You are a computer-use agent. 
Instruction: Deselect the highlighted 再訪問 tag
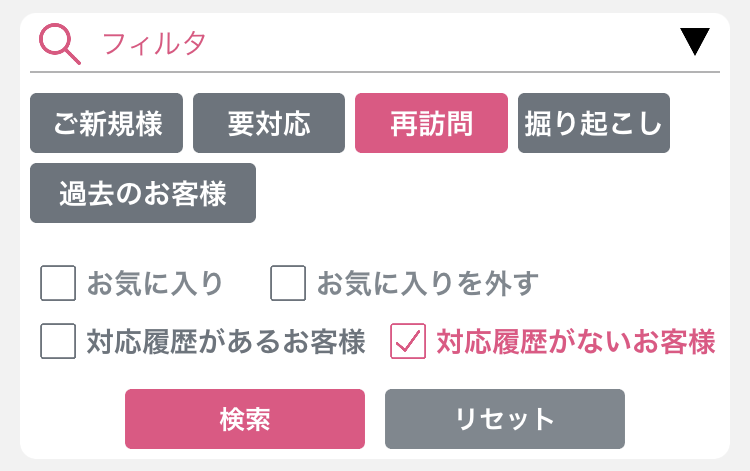tap(431, 123)
